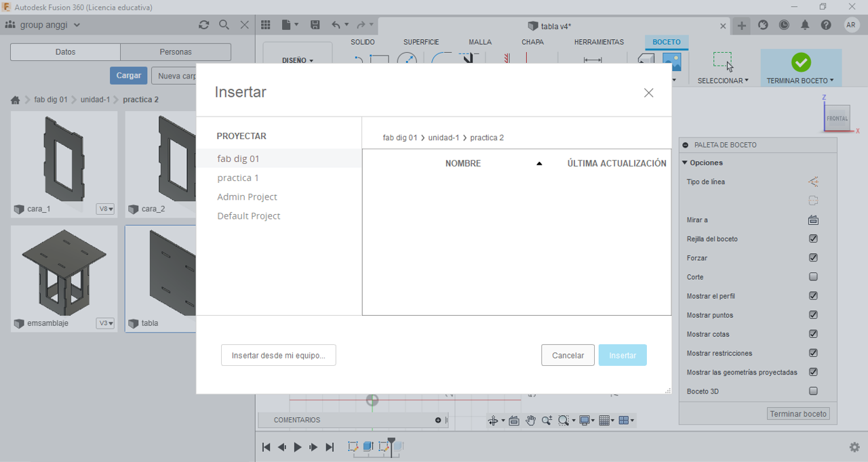
Task: Enable Boceto 3D checkbox
Action: [x=813, y=391]
